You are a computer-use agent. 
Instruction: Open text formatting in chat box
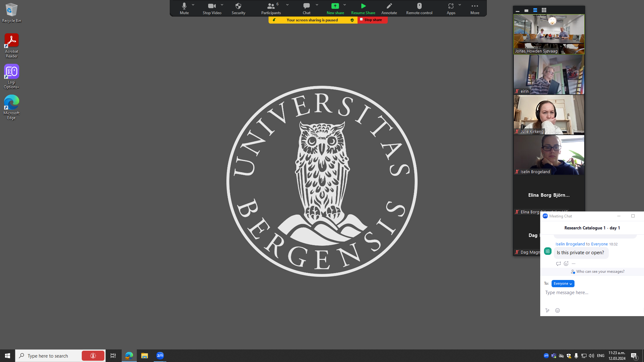click(x=547, y=310)
